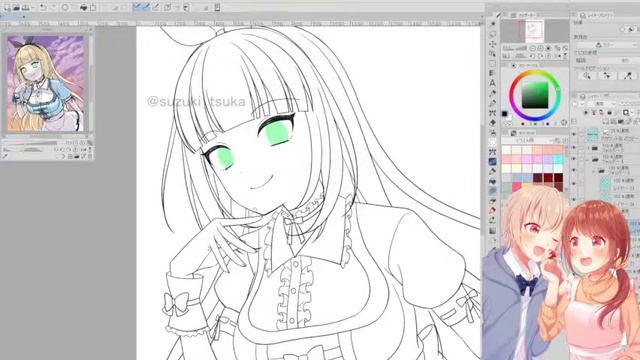Toggle visibility eye of the nested third folder
The height and width of the screenshot is (360, 640).
tap(574, 171)
